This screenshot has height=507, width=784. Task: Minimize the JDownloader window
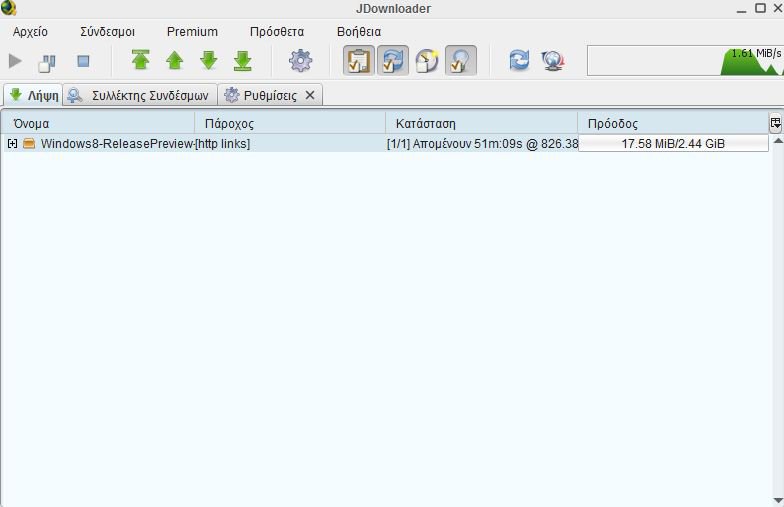click(x=742, y=9)
